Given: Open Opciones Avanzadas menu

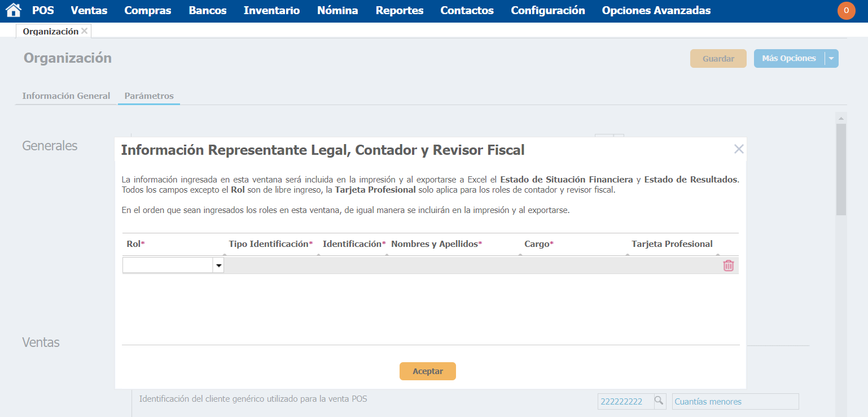Looking at the screenshot, I should [656, 10].
